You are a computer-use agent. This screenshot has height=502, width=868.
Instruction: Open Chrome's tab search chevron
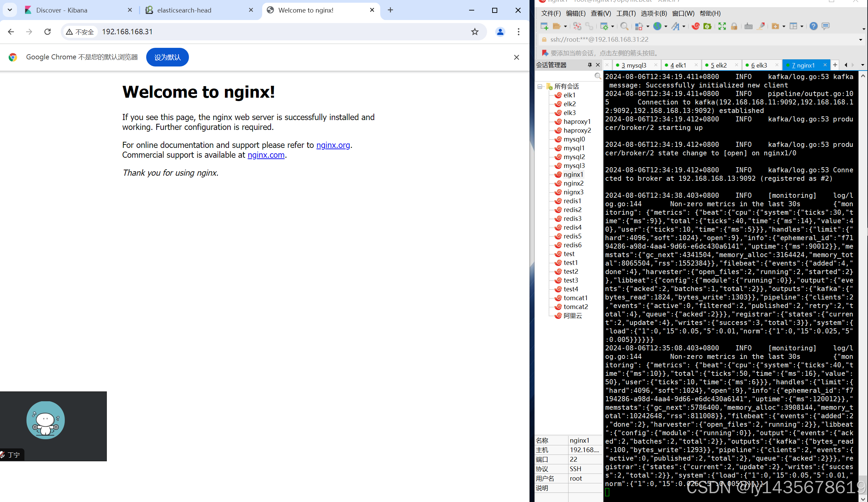(9, 10)
